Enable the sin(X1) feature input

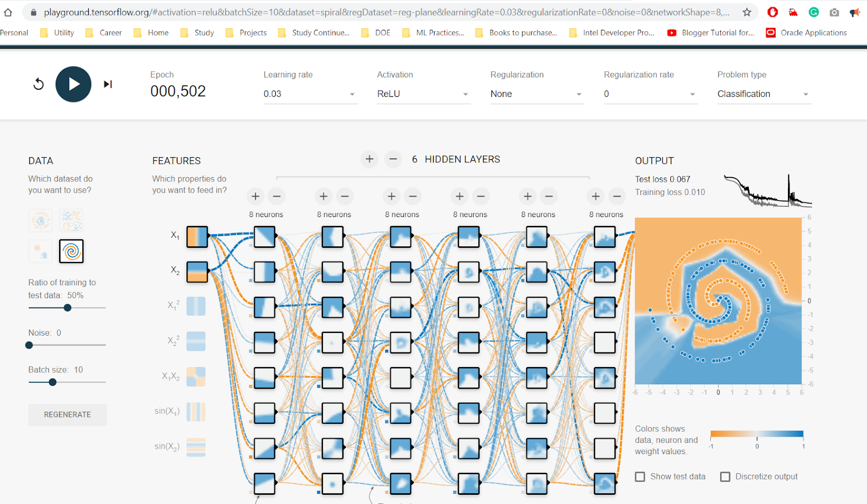point(196,411)
